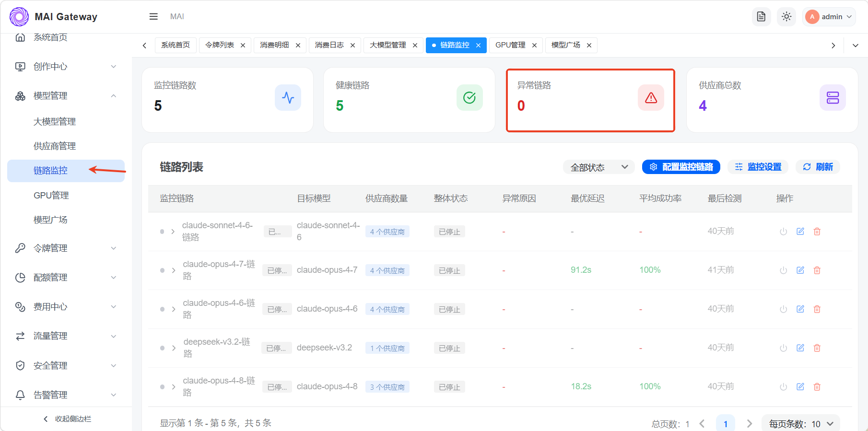Click the 收起侧边栏 collapse button
The image size is (868, 431).
(67, 419)
